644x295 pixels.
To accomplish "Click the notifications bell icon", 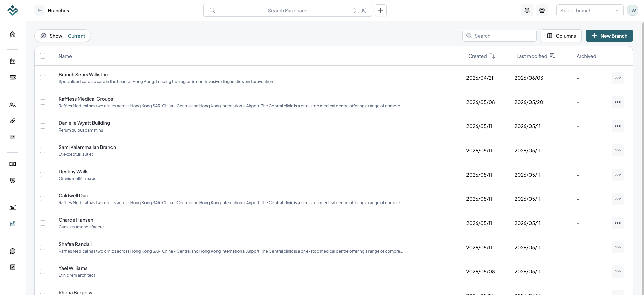I will 527,10.
